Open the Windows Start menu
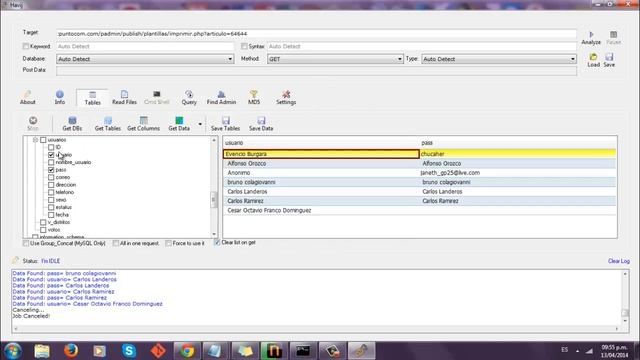 tap(13, 351)
